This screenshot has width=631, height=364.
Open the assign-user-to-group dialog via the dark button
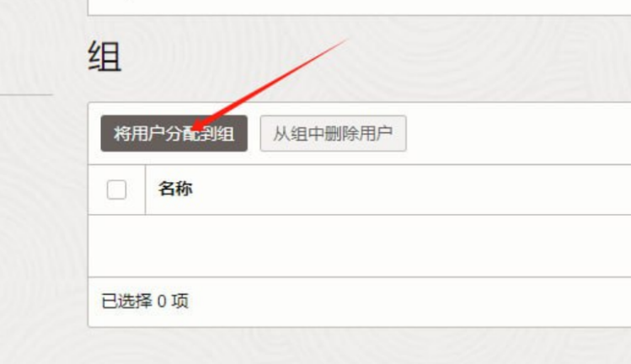pyautogui.click(x=174, y=133)
